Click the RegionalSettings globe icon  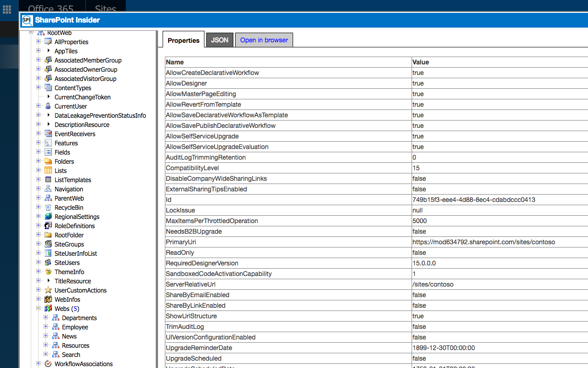pos(48,217)
